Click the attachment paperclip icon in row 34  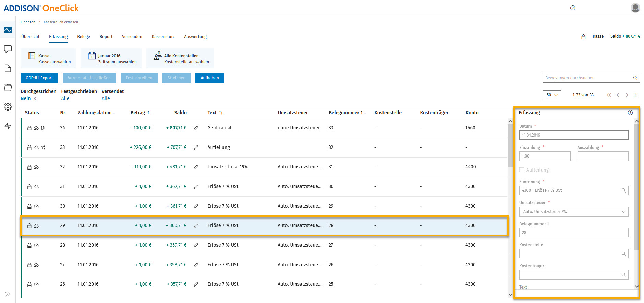pyautogui.click(x=43, y=128)
